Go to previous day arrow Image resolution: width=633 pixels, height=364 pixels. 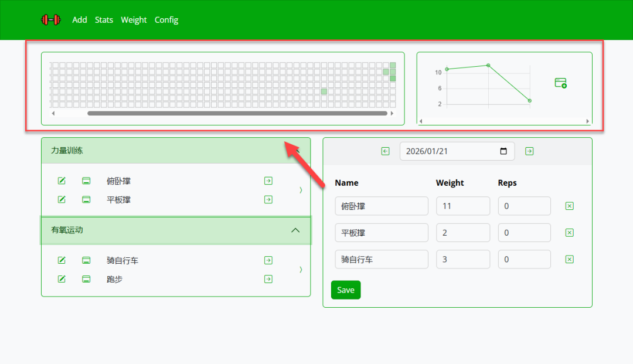pyautogui.click(x=385, y=151)
